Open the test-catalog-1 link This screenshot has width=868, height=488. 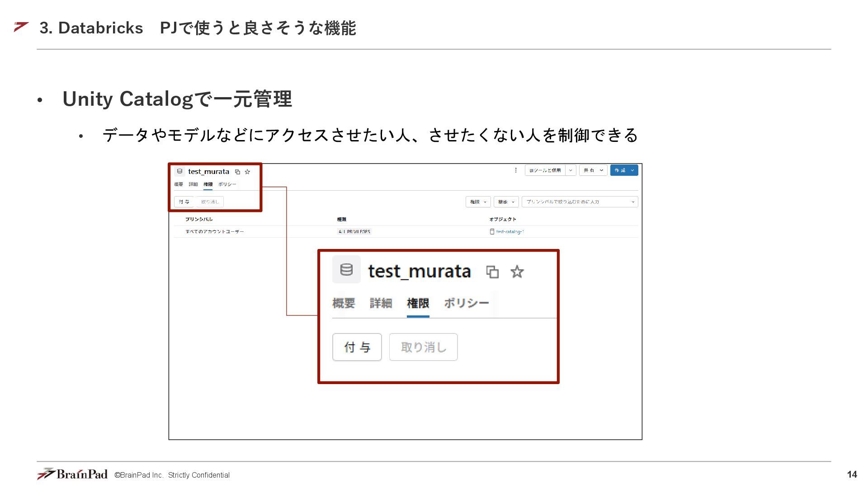[509, 231]
